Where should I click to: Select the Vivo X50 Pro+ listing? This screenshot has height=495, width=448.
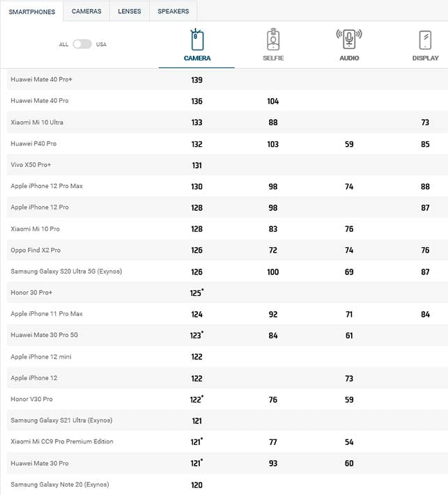(31, 165)
